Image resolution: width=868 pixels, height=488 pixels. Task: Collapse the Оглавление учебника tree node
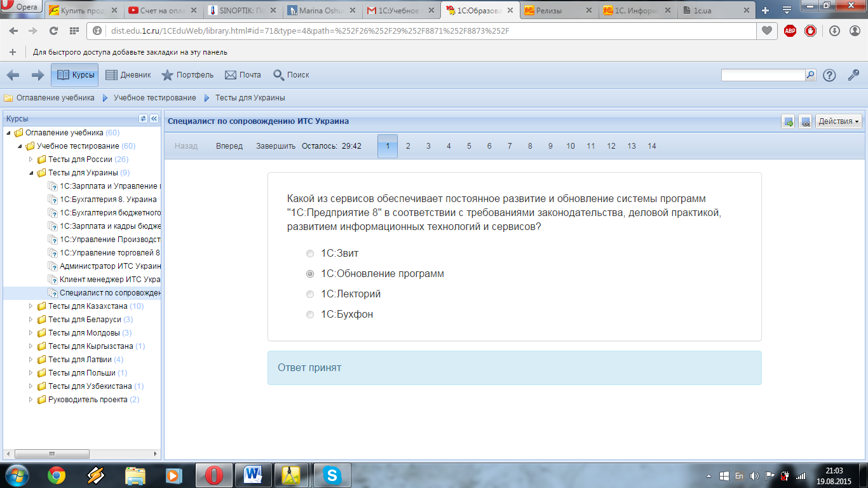click(x=9, y=133)
